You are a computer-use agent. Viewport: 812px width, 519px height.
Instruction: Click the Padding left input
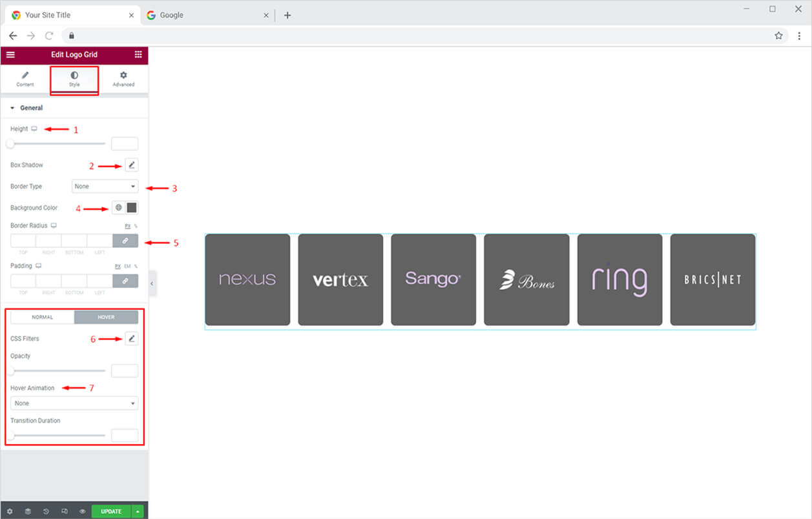click(99, 281)
